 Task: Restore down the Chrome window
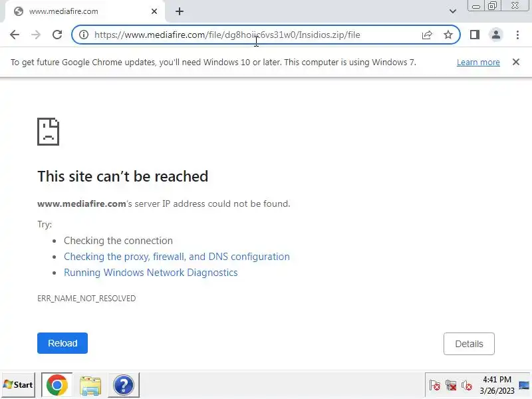point(492,6)
